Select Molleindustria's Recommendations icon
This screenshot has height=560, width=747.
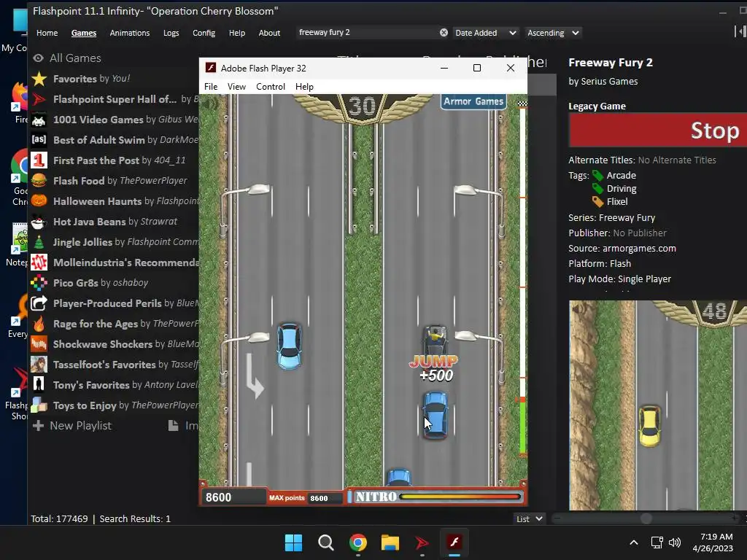tap(39, 262)
